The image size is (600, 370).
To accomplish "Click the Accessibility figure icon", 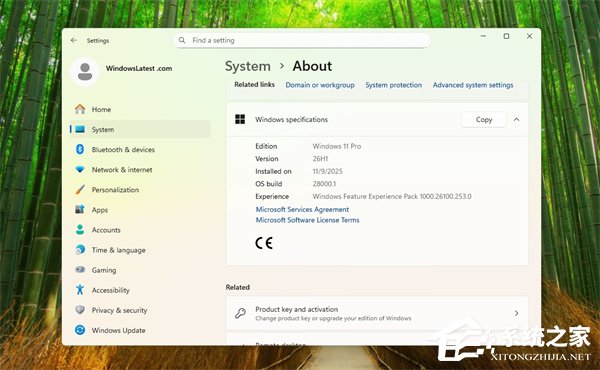I will (80, 290).
